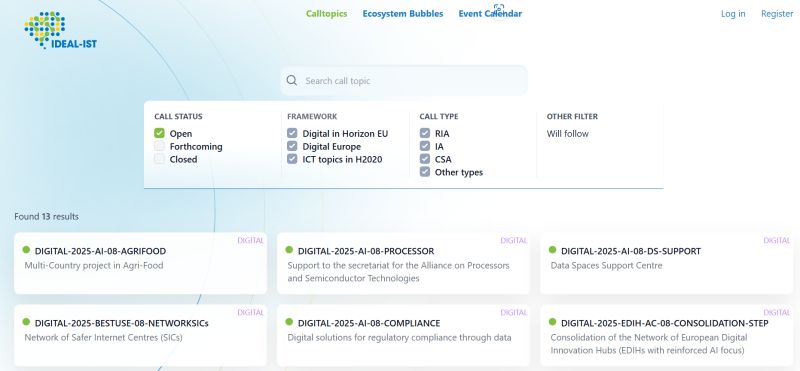Click the green status dot on DS-SUPPORT card

click(552, 250)
